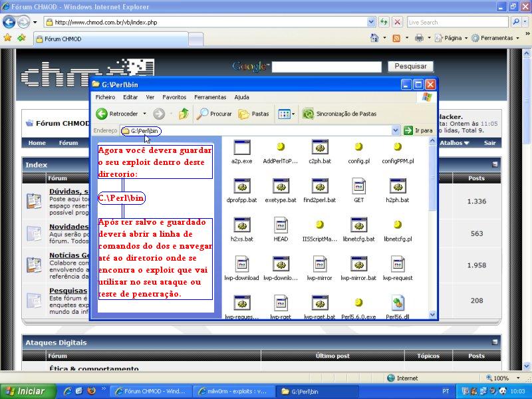
Task: Collapse the Ataques Digitais category
Action: (x=495, y=342)
